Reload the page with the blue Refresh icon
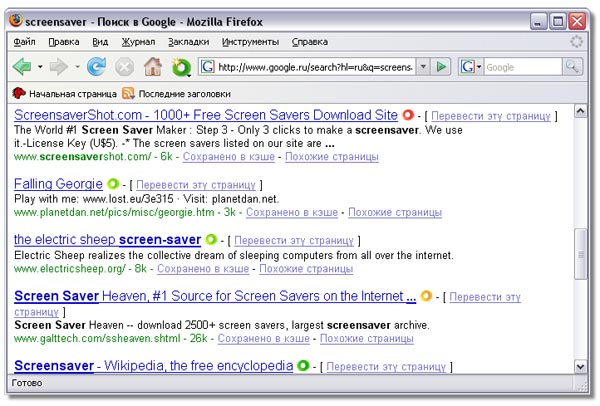The width and height of the screenshot is (600, 406). point(96,67)
